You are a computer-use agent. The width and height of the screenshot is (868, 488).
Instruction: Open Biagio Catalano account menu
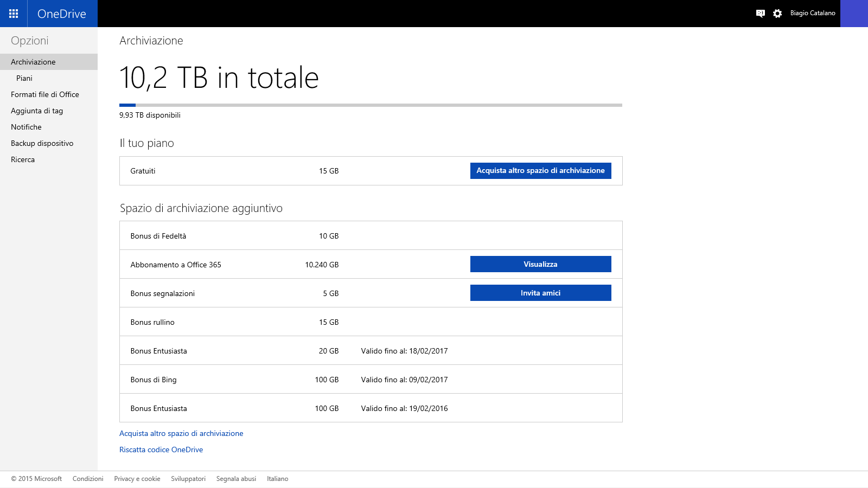(x=813, y=13)
